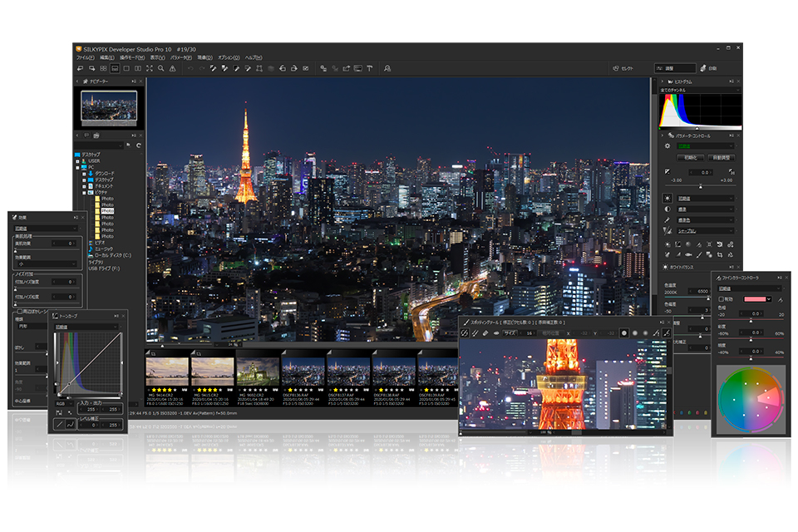Pin the Tone Curve panel
This screenshot has width=798, height=532.
[116, 316]
